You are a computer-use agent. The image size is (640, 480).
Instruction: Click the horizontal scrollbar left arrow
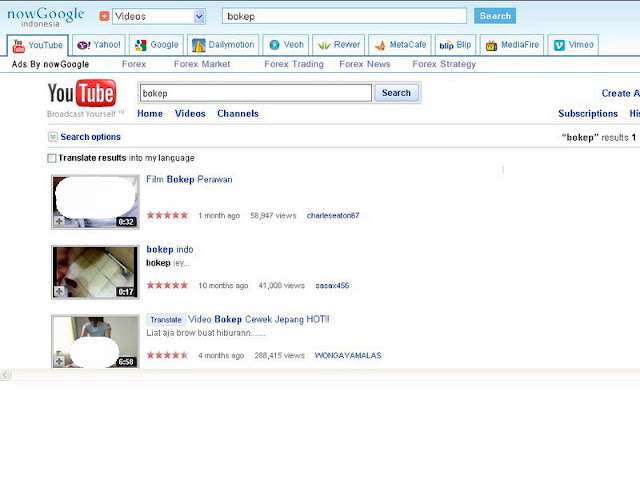point(5,375)
